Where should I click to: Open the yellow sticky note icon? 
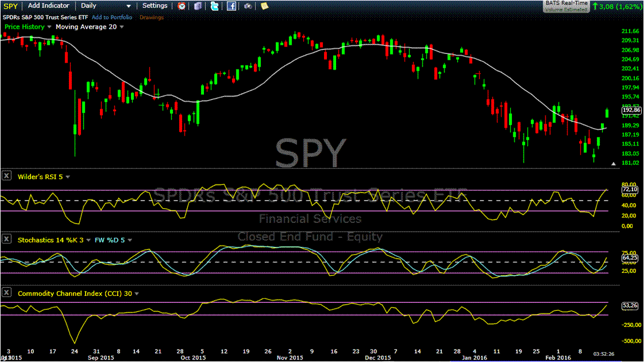click(x=264, y=6)
